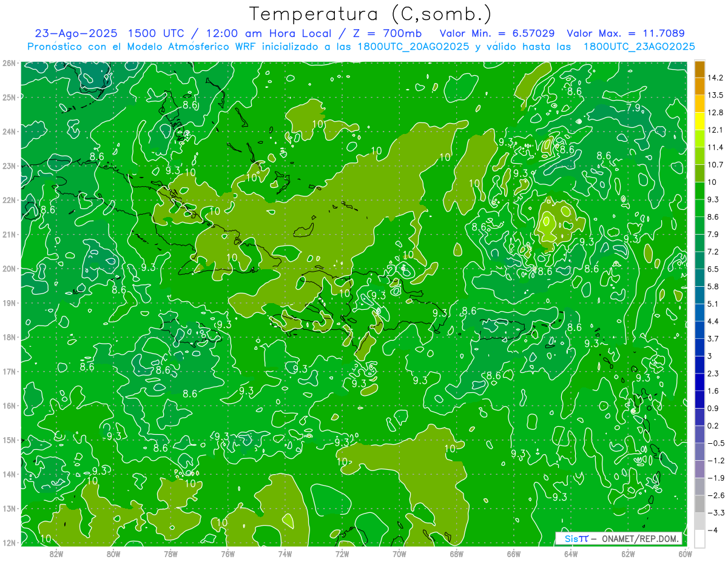This screenshot has height=562, width=728.
Task: Click the 64W longitude axis label
Action: coord(571,554)
